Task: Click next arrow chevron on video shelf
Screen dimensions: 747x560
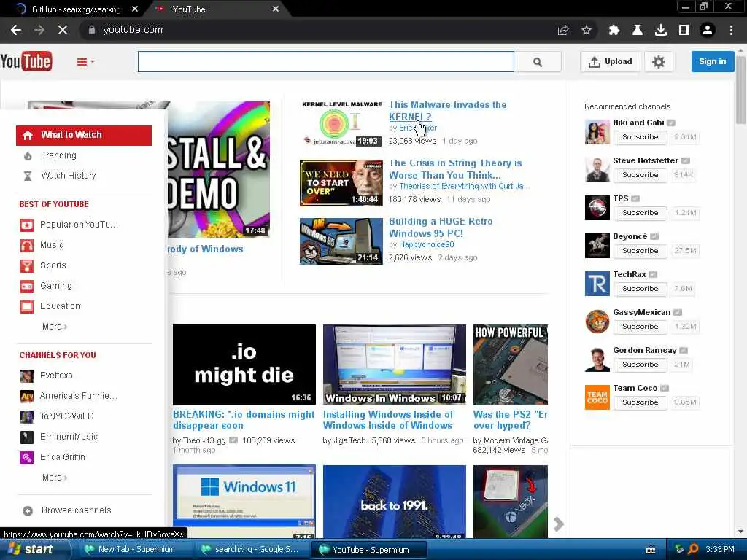Action: coord(558,524)
